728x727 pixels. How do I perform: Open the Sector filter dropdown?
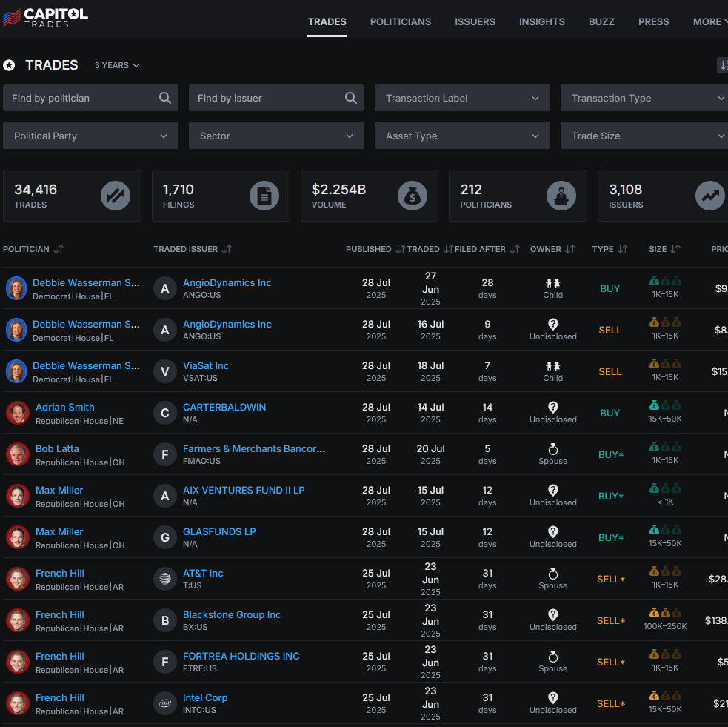click(276, 136)
